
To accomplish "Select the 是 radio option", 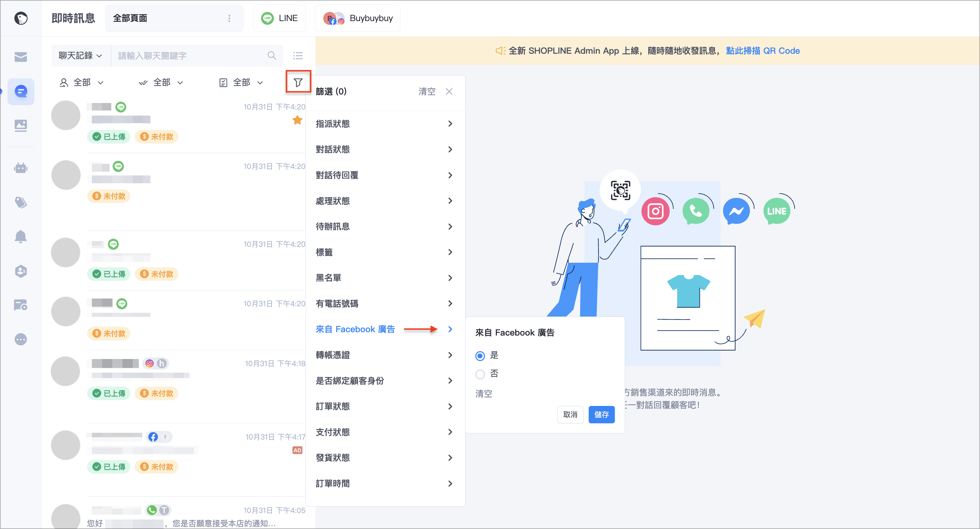I will tap(480, 355).
